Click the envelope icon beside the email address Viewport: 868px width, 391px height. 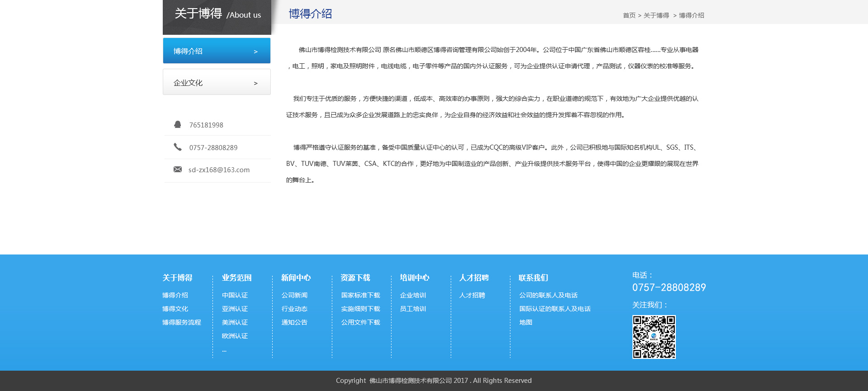click(178, 170)
